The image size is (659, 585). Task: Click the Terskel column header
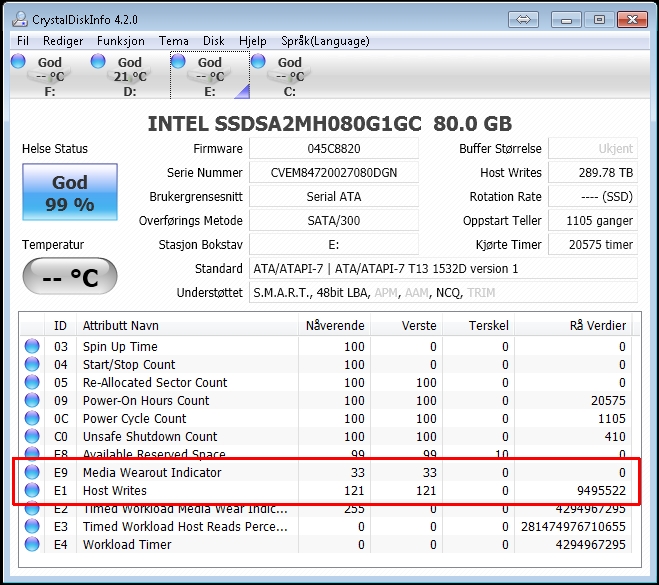click(479, 325)
